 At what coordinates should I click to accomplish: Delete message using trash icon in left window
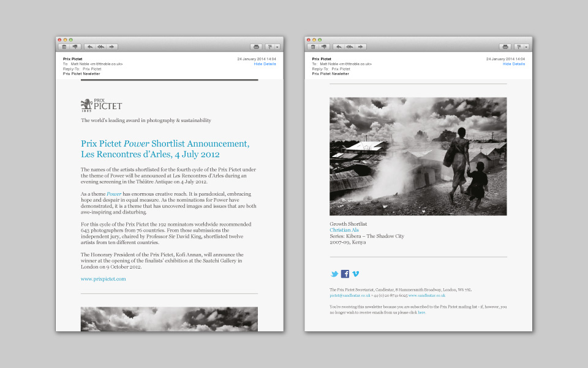(x=64, y=47)
